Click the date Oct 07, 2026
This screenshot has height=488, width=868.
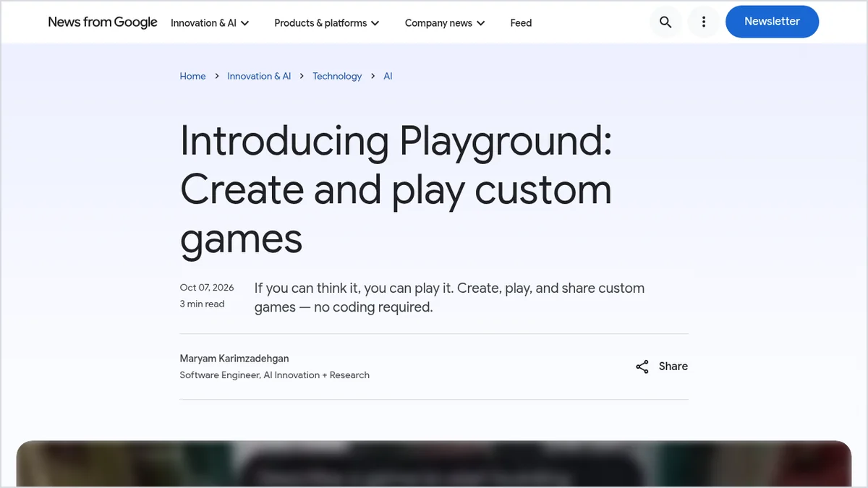(x=207, y=288)
